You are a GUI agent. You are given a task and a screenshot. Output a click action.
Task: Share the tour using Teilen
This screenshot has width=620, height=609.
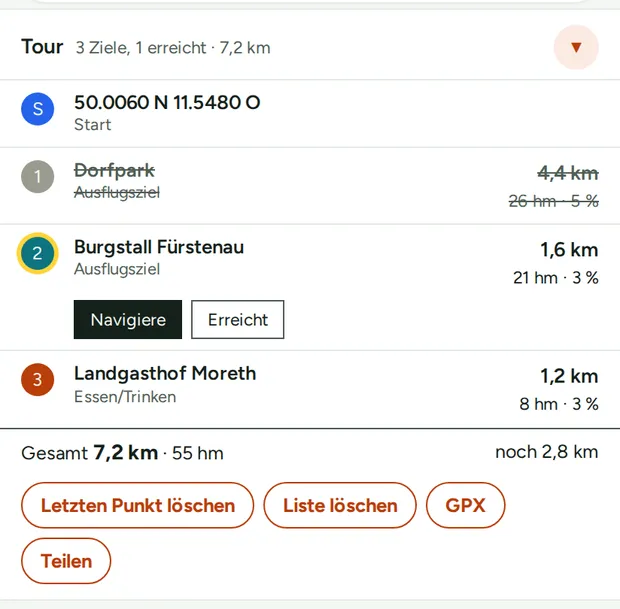tap(66, 561)
